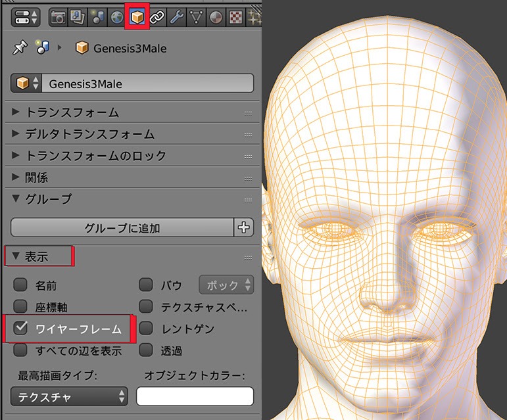The width and height of the screenshot is (507, 420).
Task: Disable the ワイヤーフレーム checkbox
Action: click(x=20, y=327)
